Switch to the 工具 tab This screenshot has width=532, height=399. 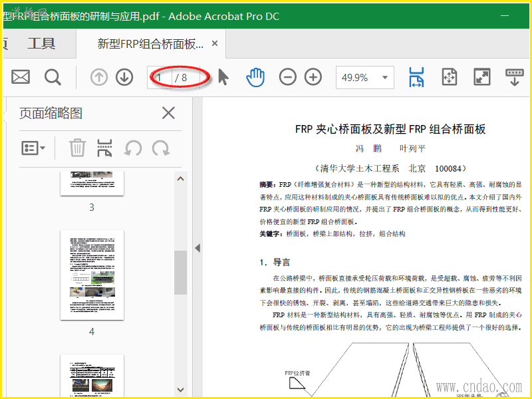click(41, 43)
